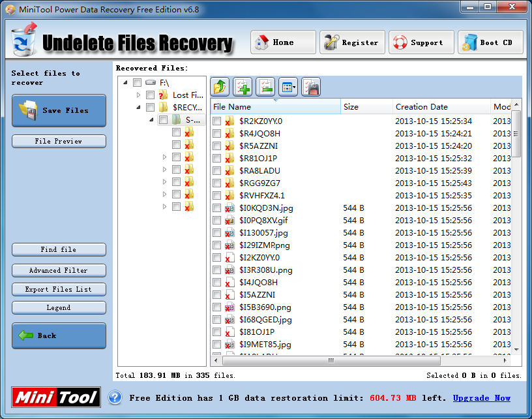The width and height of the screenshot is (532, 419).
Task: Click the vertical scrollbar down arrow
Action: [516, 349]
